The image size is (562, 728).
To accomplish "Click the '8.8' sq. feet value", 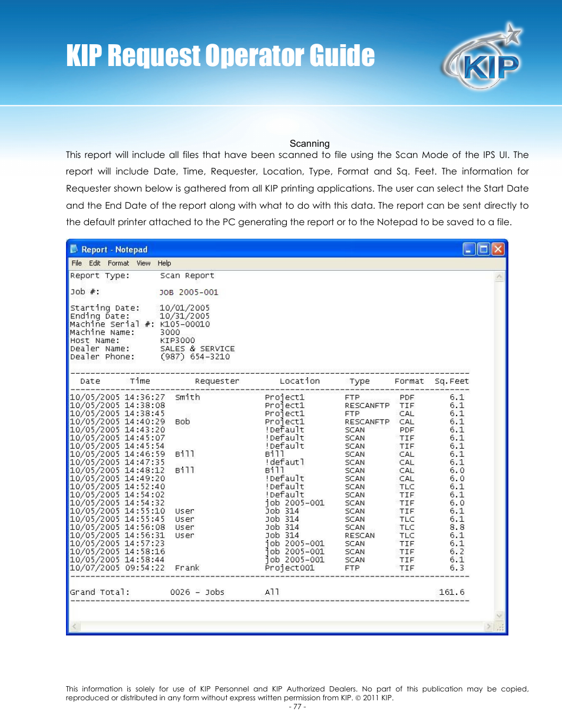I will 457,527.
